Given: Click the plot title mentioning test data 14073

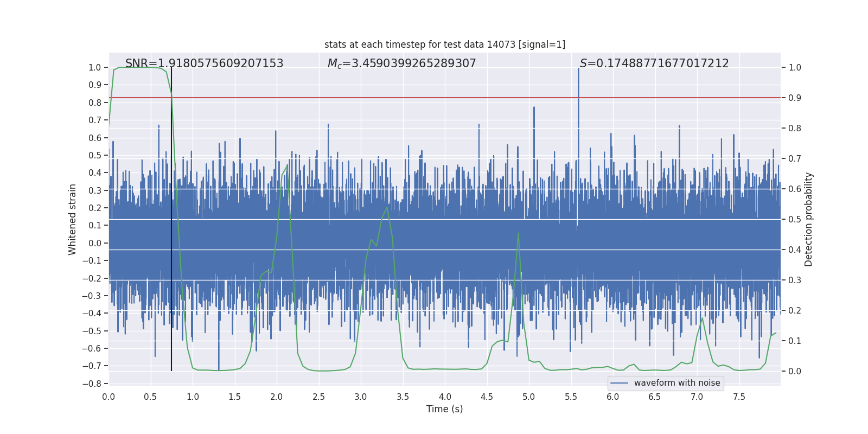Looking at the screenshot, I should coord(444,44).
